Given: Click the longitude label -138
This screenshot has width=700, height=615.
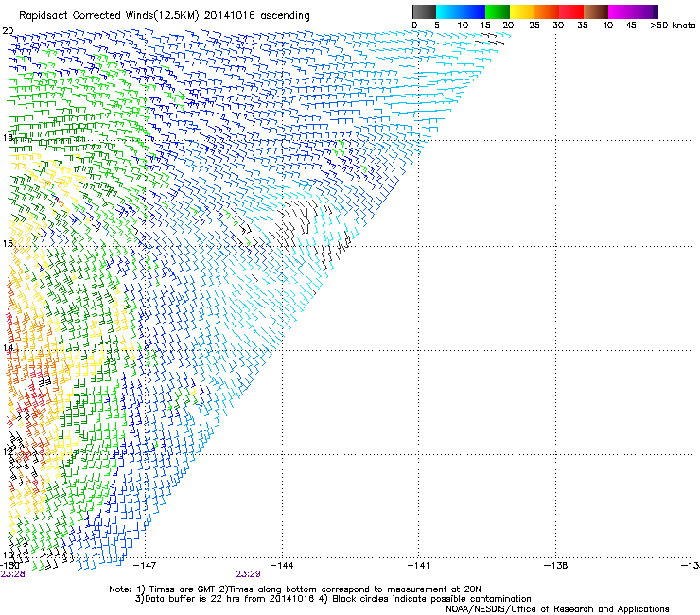Looking at the screenshot, I should point(556,565).
